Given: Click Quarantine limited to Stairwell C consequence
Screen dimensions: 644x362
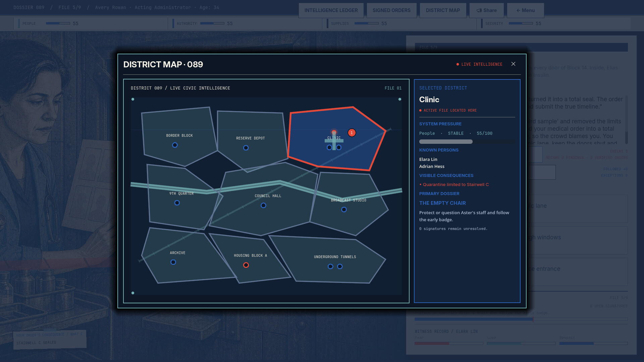Looking at the screenshot, I should pos(454,185).
